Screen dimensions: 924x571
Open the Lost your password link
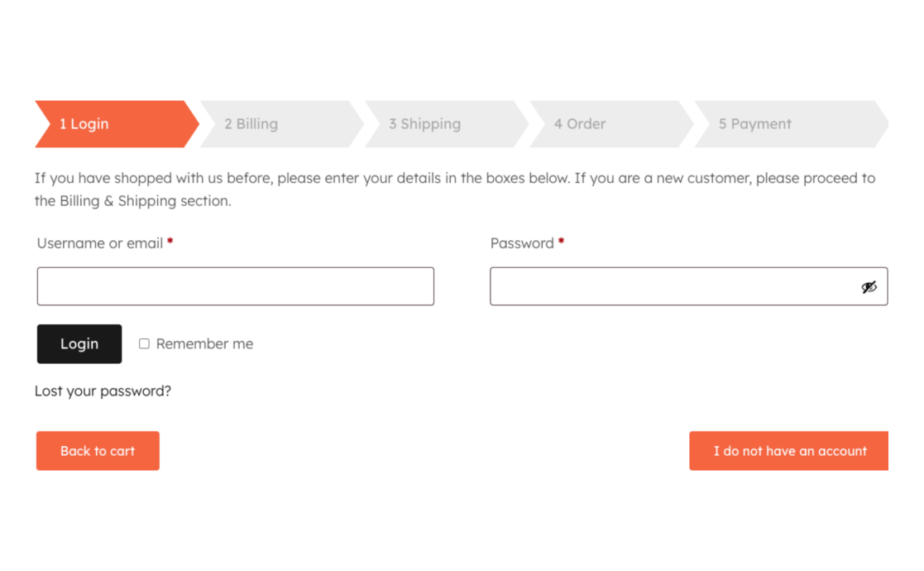pos(103,391)
